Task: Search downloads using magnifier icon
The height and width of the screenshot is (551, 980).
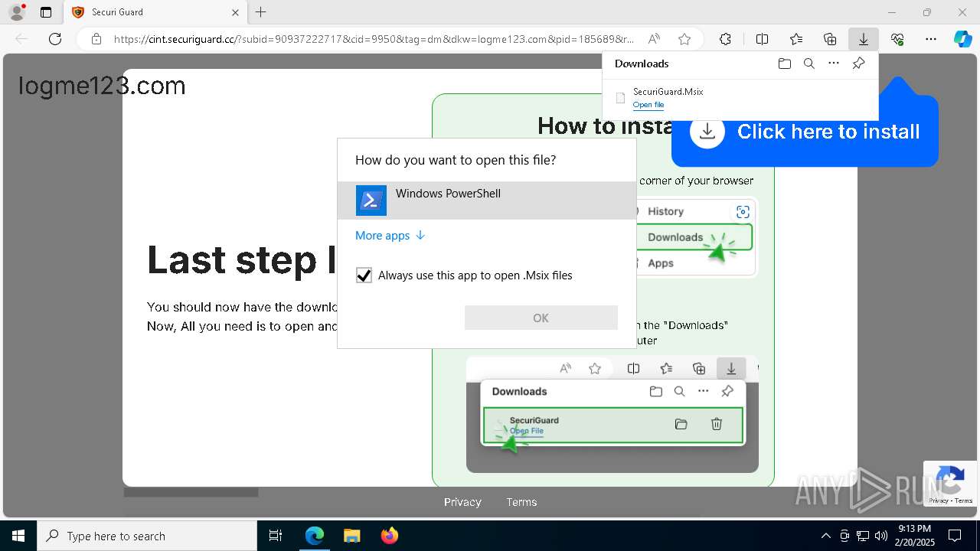Action: point(808,64)
